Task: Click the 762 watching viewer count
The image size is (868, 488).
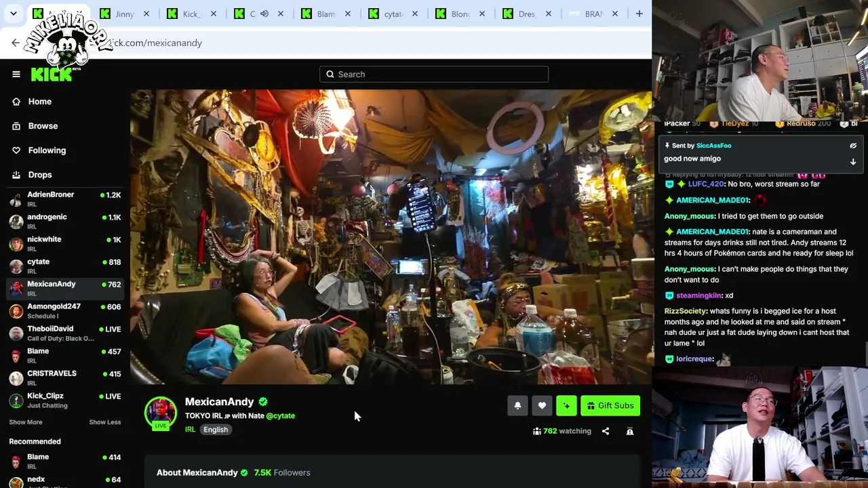Action: coord(563,431)
